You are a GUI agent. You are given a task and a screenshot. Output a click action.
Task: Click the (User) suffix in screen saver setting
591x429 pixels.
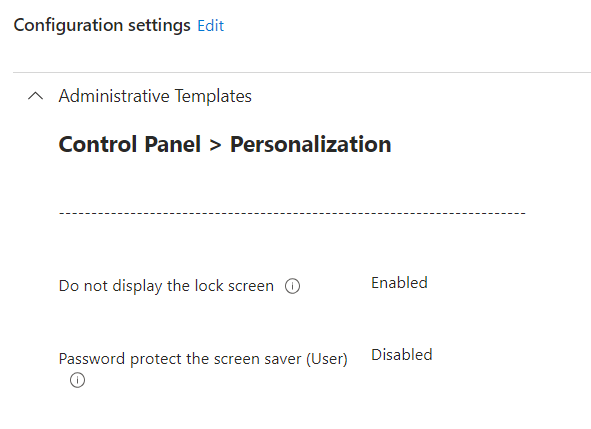click(327, 359)
